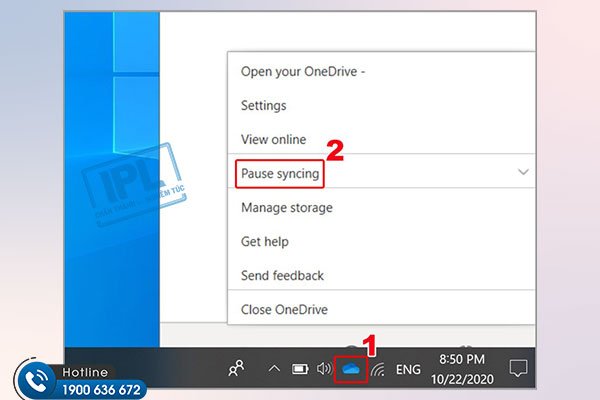Expand the Pause syncing chevron
The height and width of the screenshot is (400, 600).
click(523, 172)
